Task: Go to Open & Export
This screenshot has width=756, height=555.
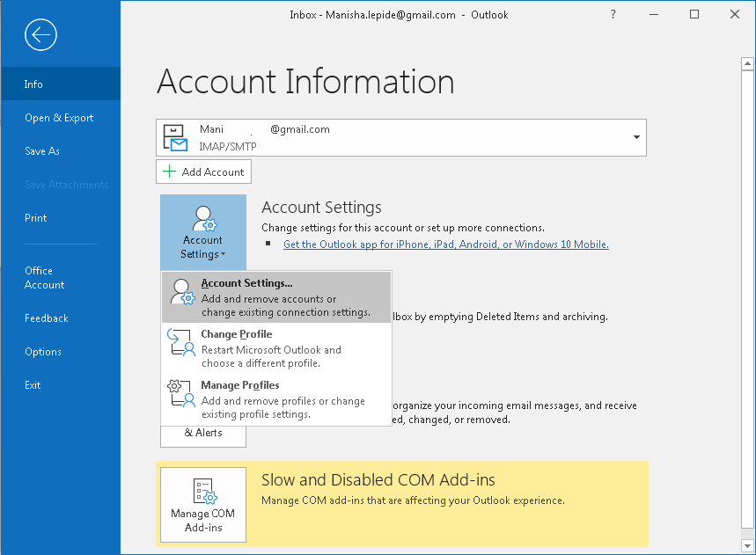Action: (x=60, y=118)
